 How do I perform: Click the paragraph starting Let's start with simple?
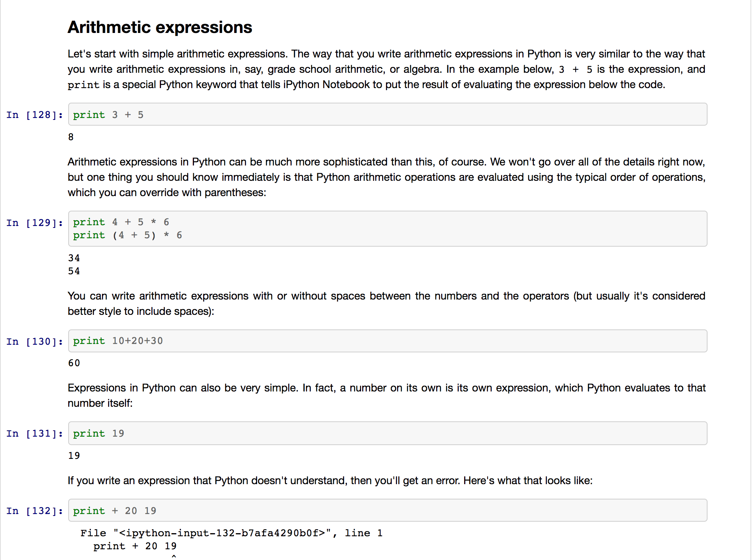pos(386,69)
